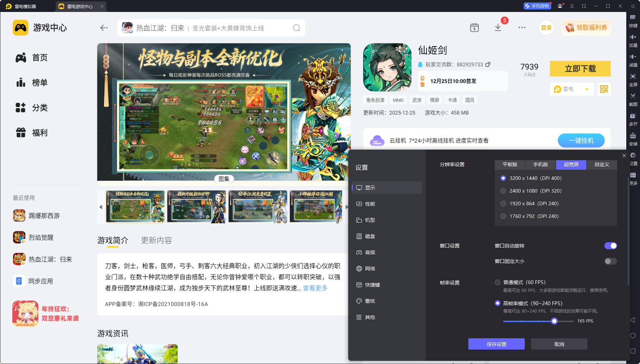
Task: Copy the player group number 882929733
Action: 488,64
